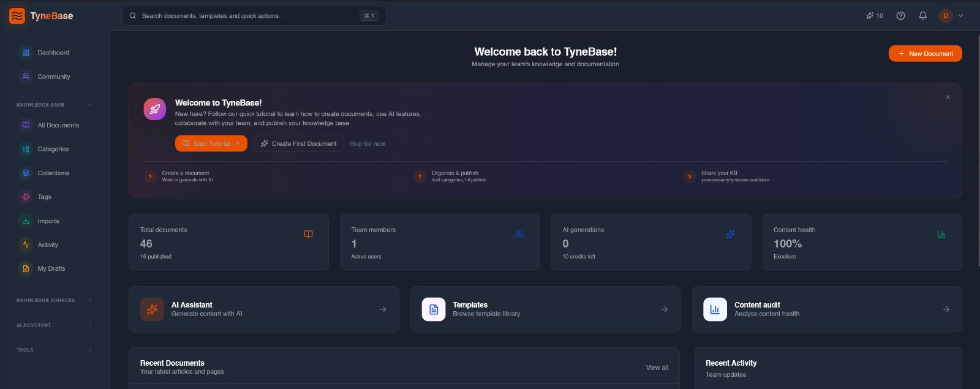980x389 pixels.
Task: Click the Templates document icon
Action: click(x=434, y=309)
